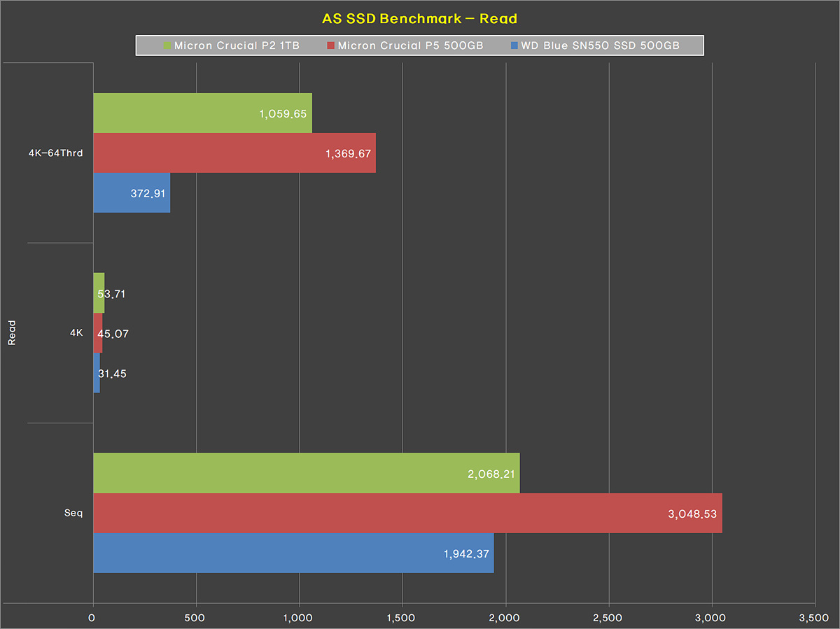Click the x-axis tick label 500
The height and width of the screenshot is (629, 840).
[195, 618]
